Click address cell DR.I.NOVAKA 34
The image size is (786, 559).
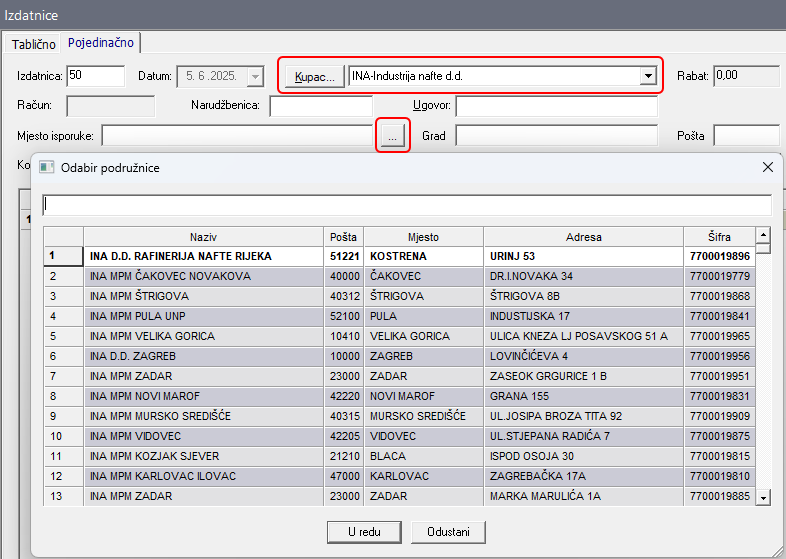[584, 276]
